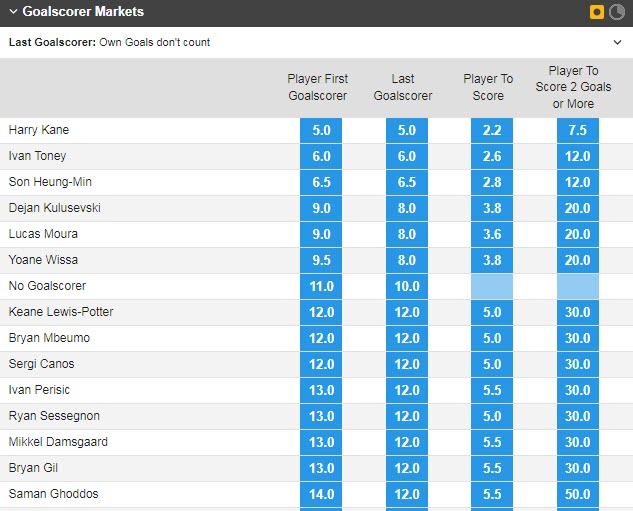Select Saman Ghoddos 2 goals or more 50.0
Screen dimensions: 633x511
coord(578,494)
